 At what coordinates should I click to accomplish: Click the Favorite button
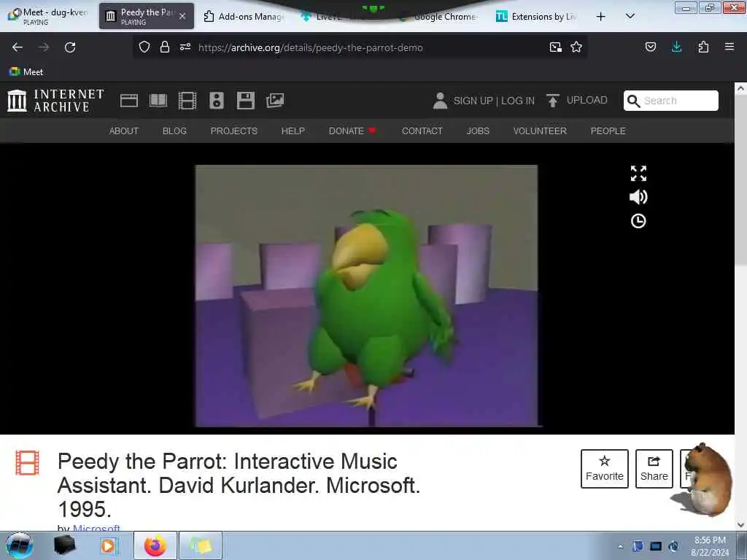point(605,469)
